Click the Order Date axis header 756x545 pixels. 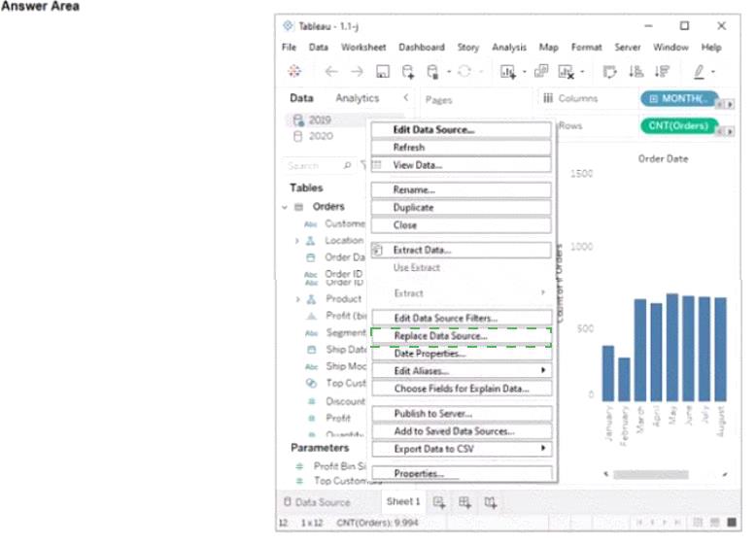pyautogui.click(x=663, y=158)
